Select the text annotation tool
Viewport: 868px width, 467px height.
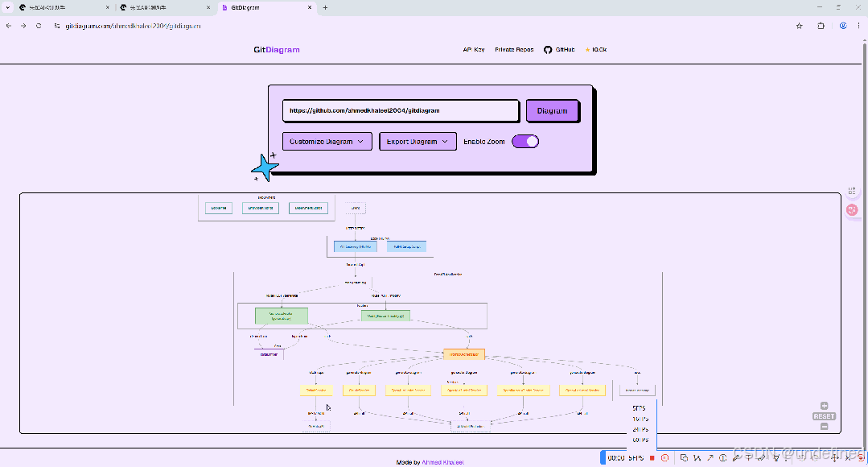(x=749, y=458)
